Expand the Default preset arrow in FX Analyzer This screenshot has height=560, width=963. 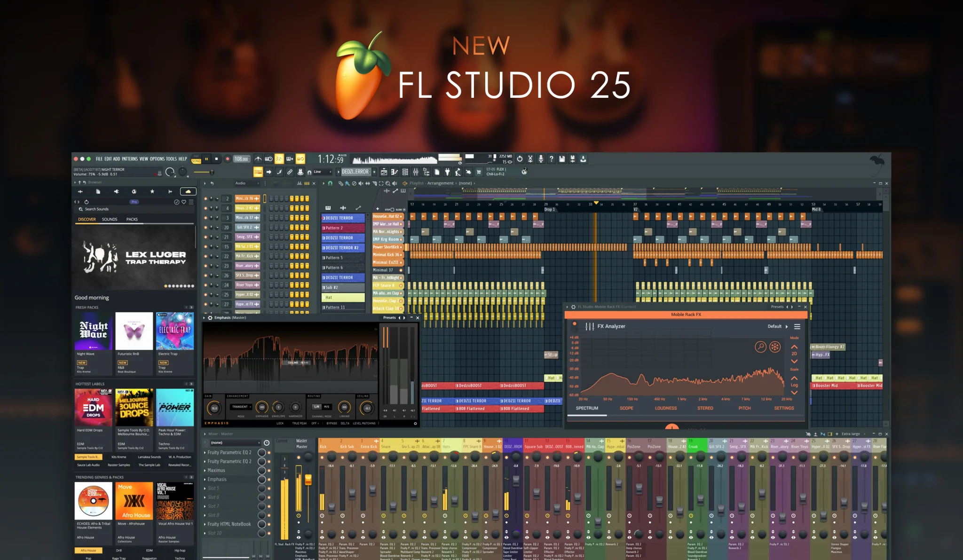coord(787,326)
